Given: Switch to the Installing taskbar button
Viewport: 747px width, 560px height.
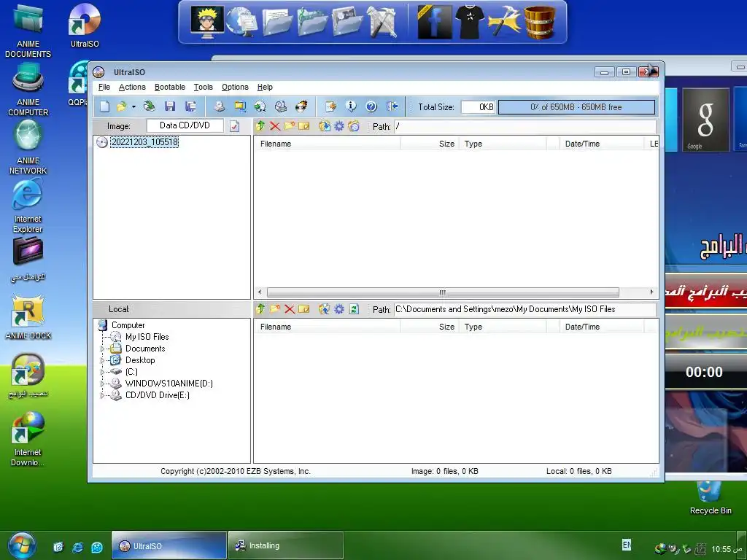Looking at the screenshot, I should pyautogui.click(x=286, y=545).
